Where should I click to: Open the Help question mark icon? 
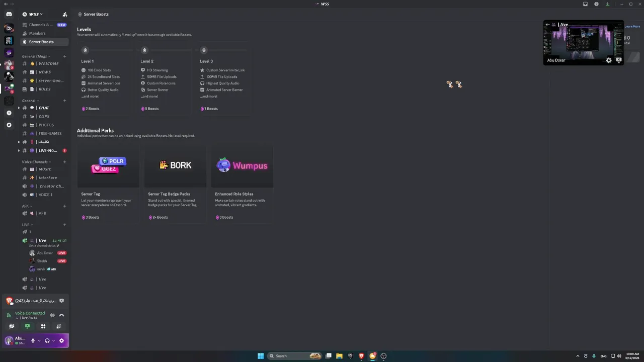[x=596, y=4]
